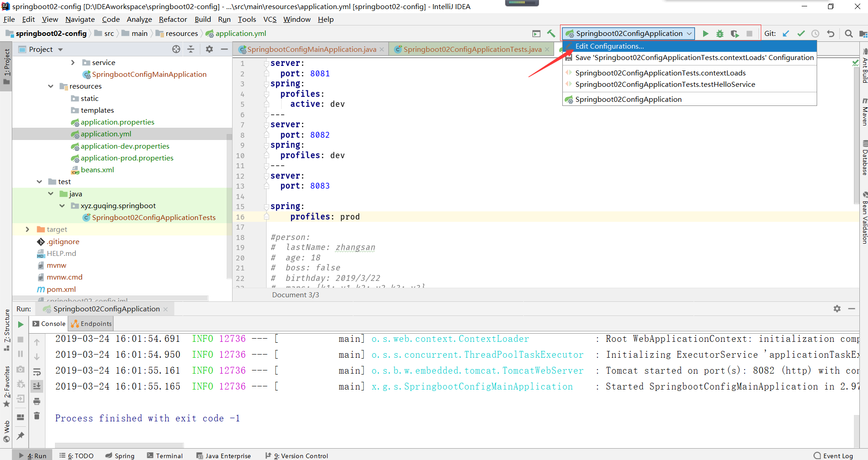The width and height of the screenshot is (868, 460).
Task: Toggle scroll to end of console
Action: tap(37, 386)
